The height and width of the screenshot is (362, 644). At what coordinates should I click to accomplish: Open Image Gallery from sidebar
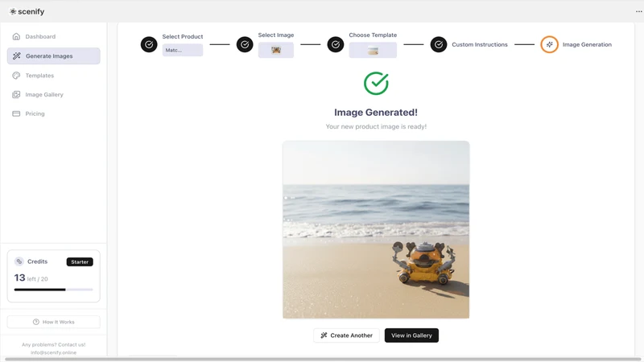click(x=53, y=94)
